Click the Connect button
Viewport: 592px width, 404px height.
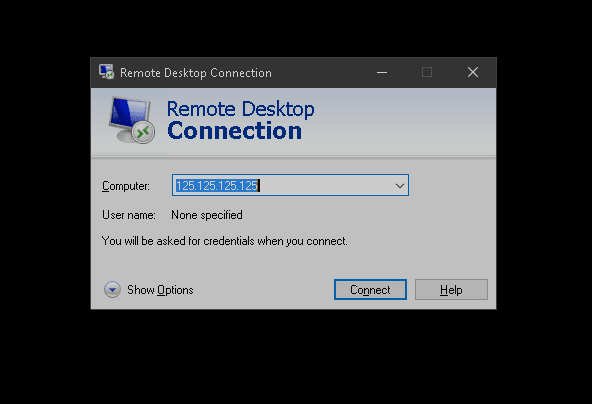point(370,290)
